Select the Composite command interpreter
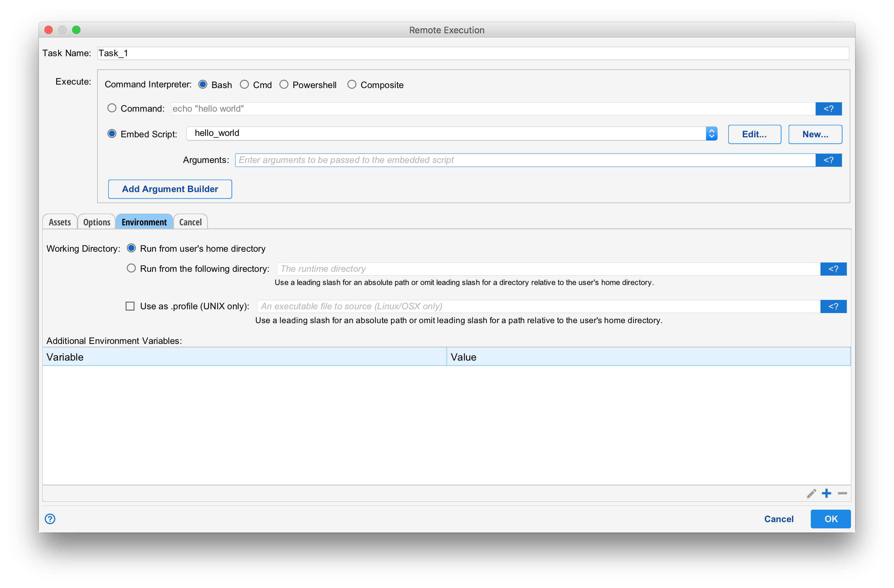 (x=352, y=85)
